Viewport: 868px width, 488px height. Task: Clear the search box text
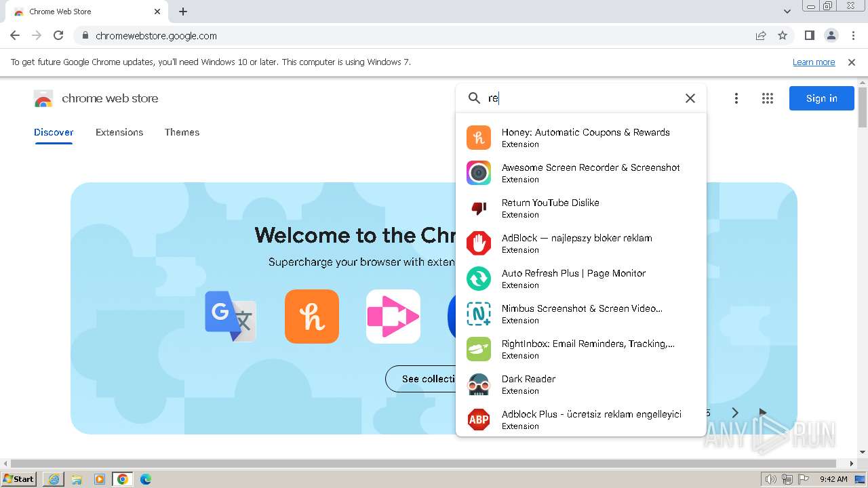pyautogui.click(x=690, y=98)
